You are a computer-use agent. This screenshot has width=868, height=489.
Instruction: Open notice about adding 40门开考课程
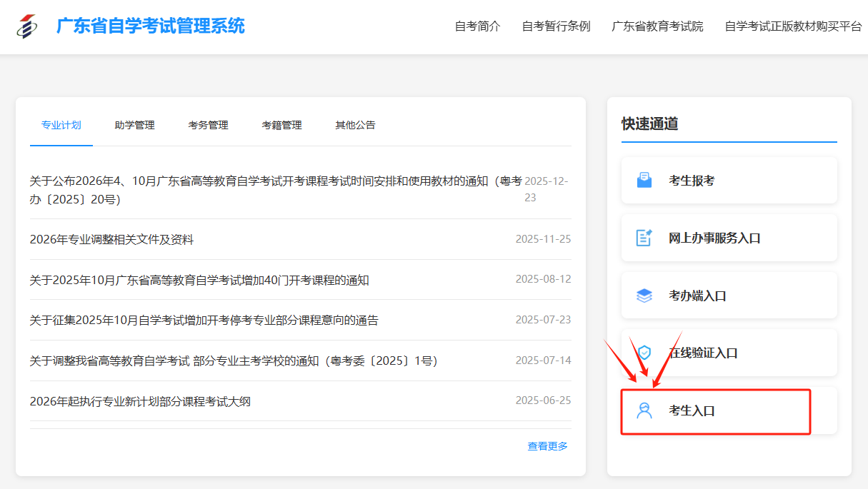tap(199, 280)
